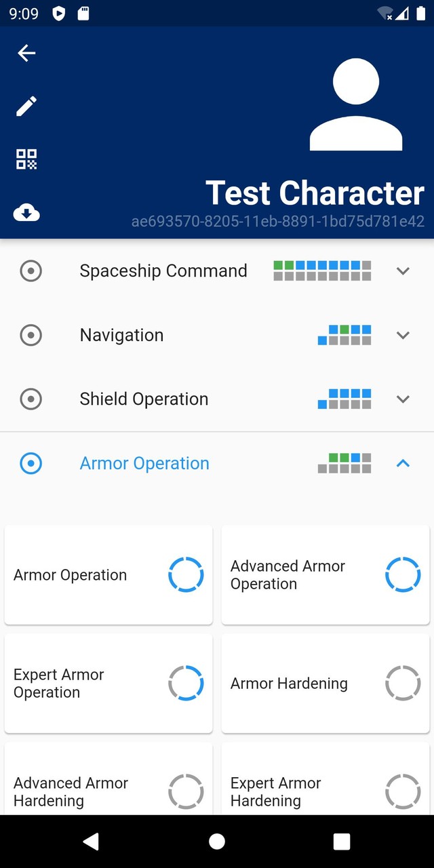
Task: Open the edit pencil icon
Action: point(26,106)
